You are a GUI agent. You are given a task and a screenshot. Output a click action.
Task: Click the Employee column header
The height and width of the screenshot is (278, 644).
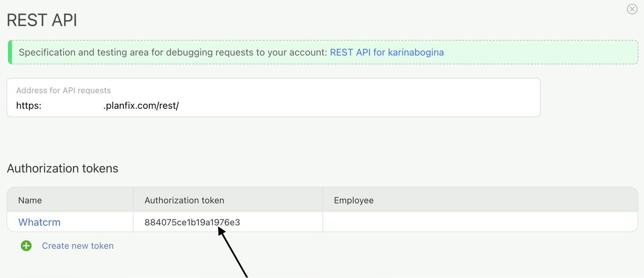(354, 200)
